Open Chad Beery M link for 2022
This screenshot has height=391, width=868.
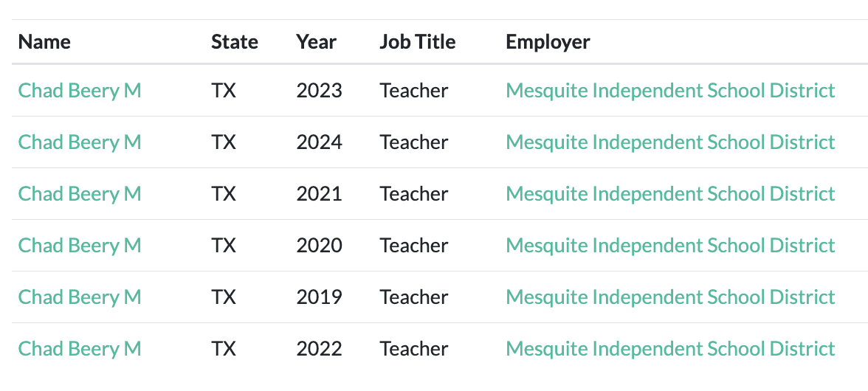pyautogui.click(x=79, y=349)
